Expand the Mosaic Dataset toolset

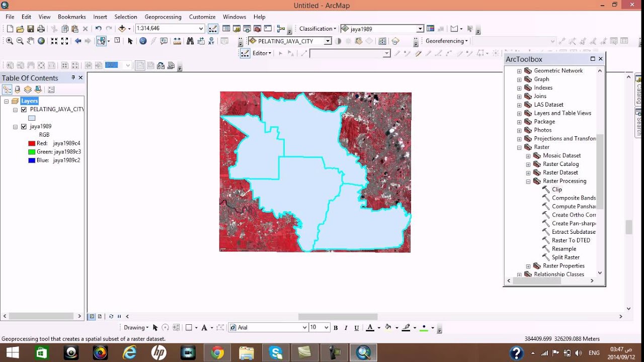[528, 156]
